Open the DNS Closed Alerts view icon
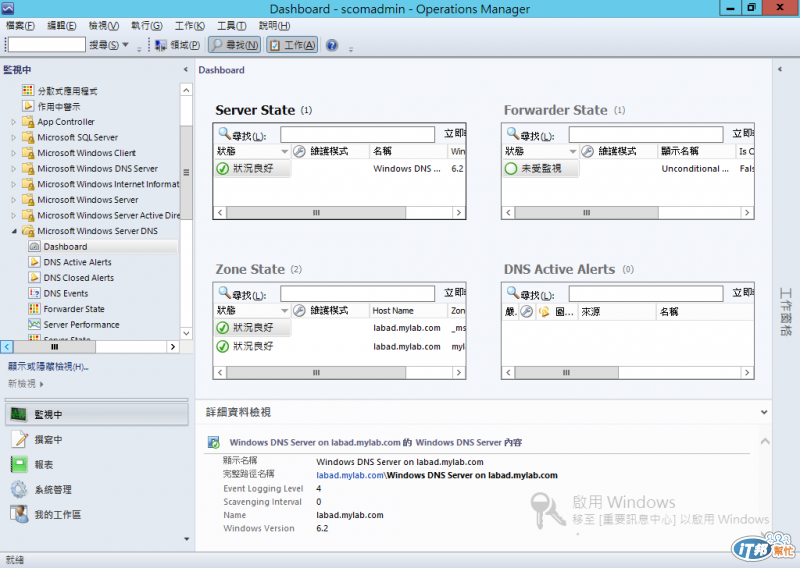Viewport: 800px width, 568px height. click(34, 278)
